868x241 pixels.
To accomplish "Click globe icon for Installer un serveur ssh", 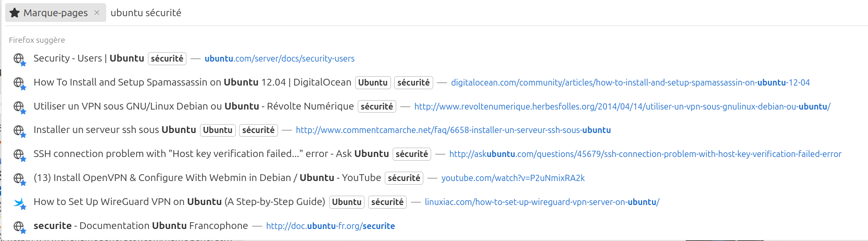I will tap(19, 130).
